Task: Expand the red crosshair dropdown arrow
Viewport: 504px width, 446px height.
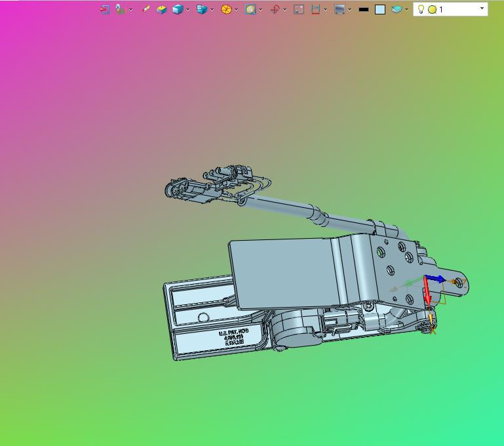Action: click(x=284, y=10)
